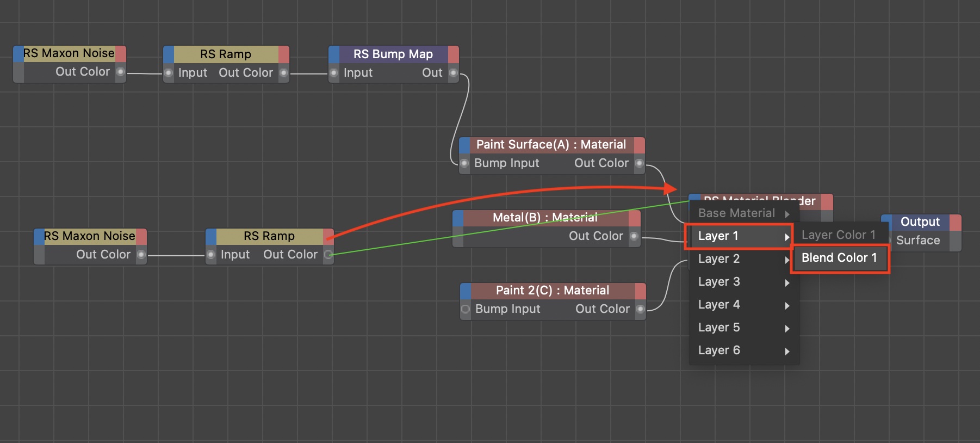Viewport: 980px width, 443px height.
Task: Click Out Color port on top RS Maxon Noise
Action: pyautogui.click(x=121, y=72)
